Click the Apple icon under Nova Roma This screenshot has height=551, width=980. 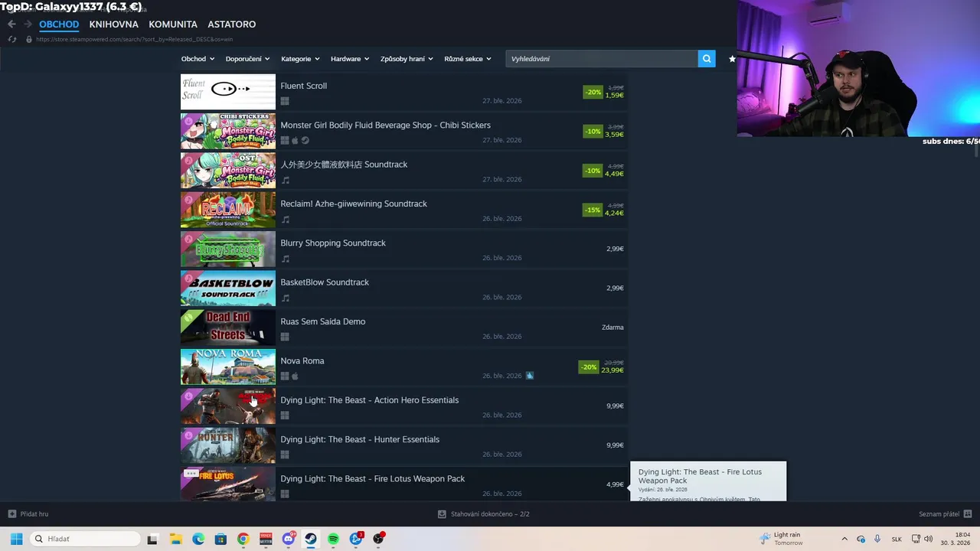coord(295,376)
